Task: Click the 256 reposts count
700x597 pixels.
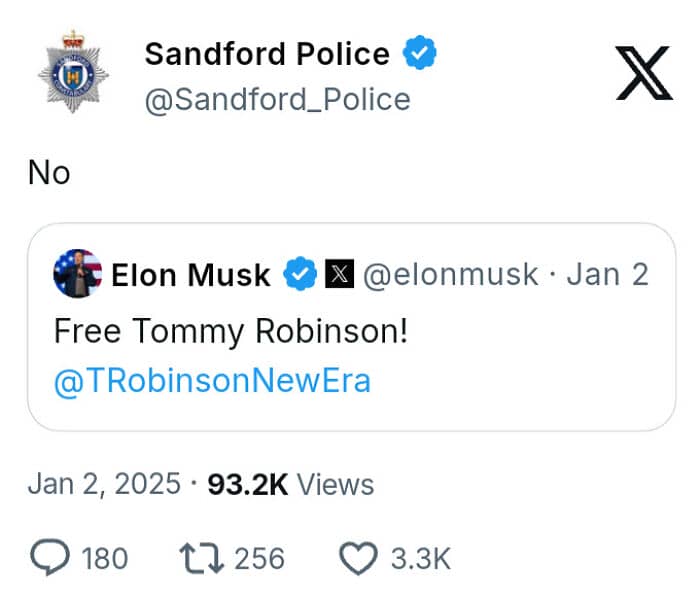Action: coord(259,558)
